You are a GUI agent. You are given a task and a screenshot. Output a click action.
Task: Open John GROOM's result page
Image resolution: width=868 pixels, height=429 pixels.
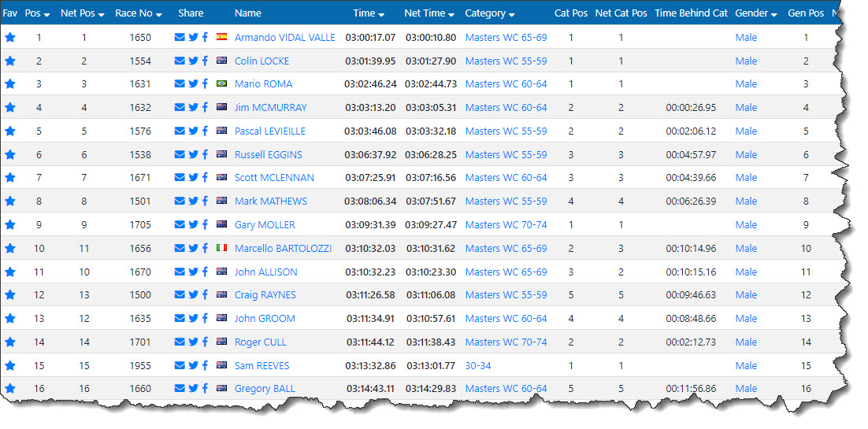tap(265, 318)
